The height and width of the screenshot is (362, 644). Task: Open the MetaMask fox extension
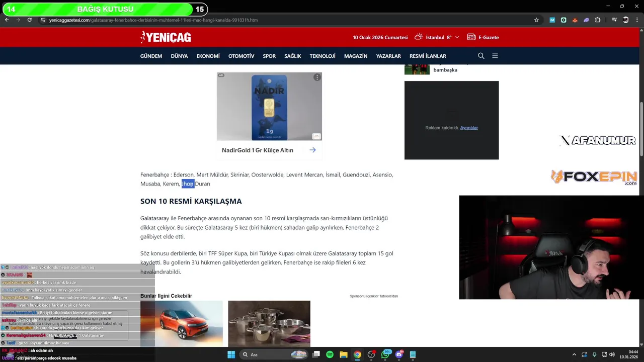pyautogui.click(x=575, y=20)
